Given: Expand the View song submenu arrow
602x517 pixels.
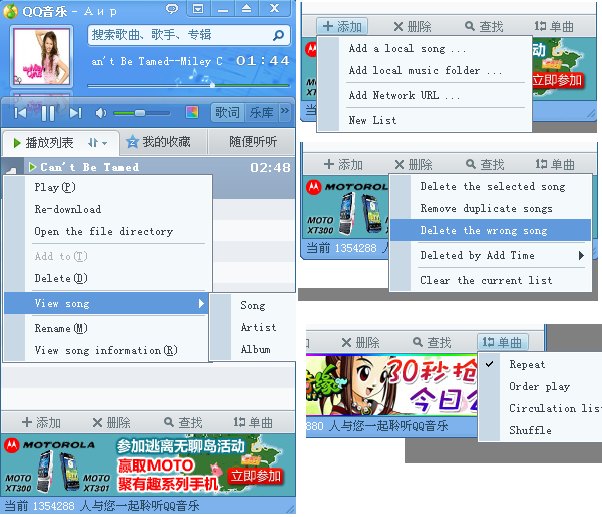Looking at the screenshot, I should pos(201,304).
